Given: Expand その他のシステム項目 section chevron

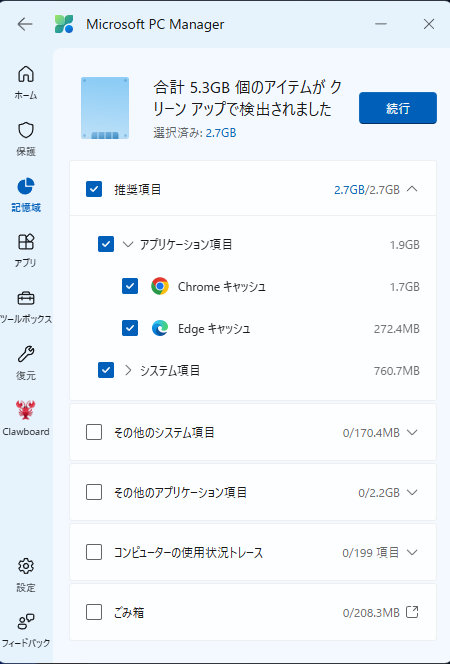Looking at the screenshot, I should (412, 432).
